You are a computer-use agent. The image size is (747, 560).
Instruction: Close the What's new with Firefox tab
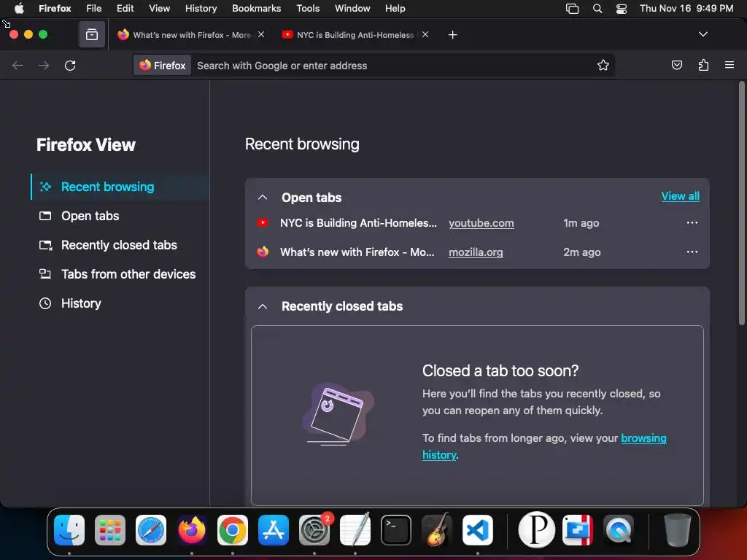coord(261,34)
